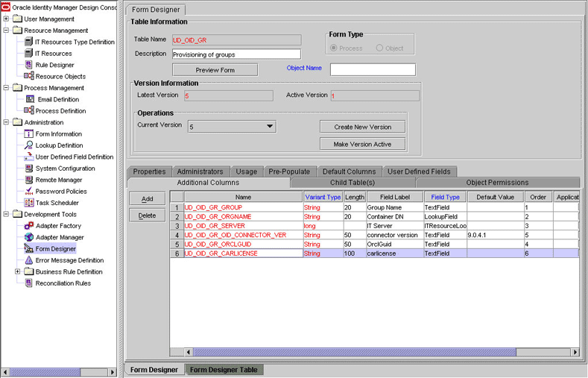Select the Process form type radio button
The height and width of the screenshot is (378, 588).
333,48
